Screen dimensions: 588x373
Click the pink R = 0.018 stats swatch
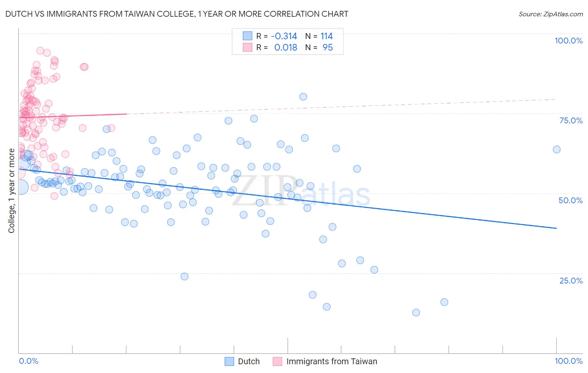click(248, 47)
